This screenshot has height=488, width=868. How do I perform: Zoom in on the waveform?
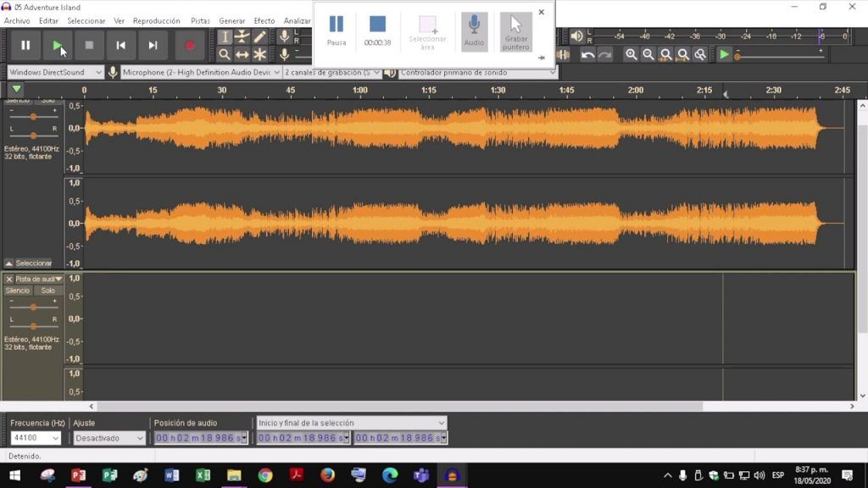[632, 53]
